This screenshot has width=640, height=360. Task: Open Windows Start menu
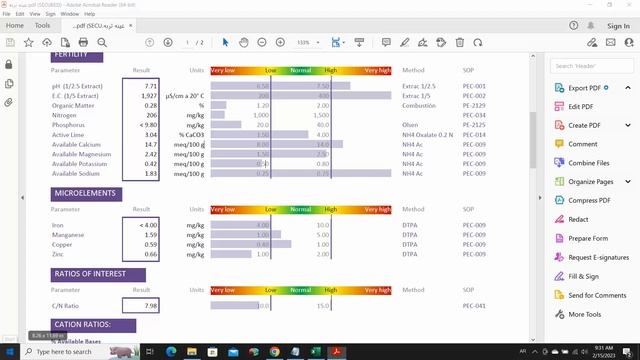tap(10, 352)
